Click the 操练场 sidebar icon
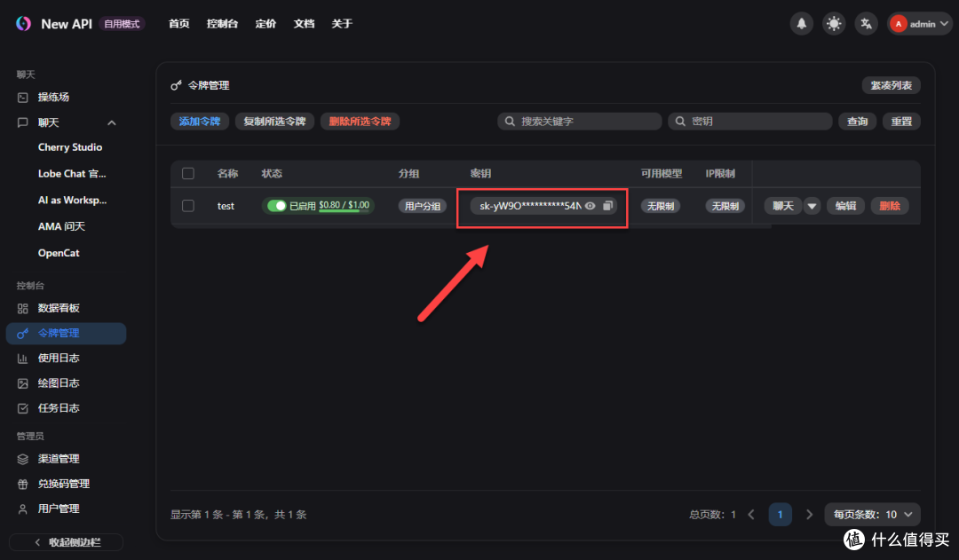 tap(22, 98)
